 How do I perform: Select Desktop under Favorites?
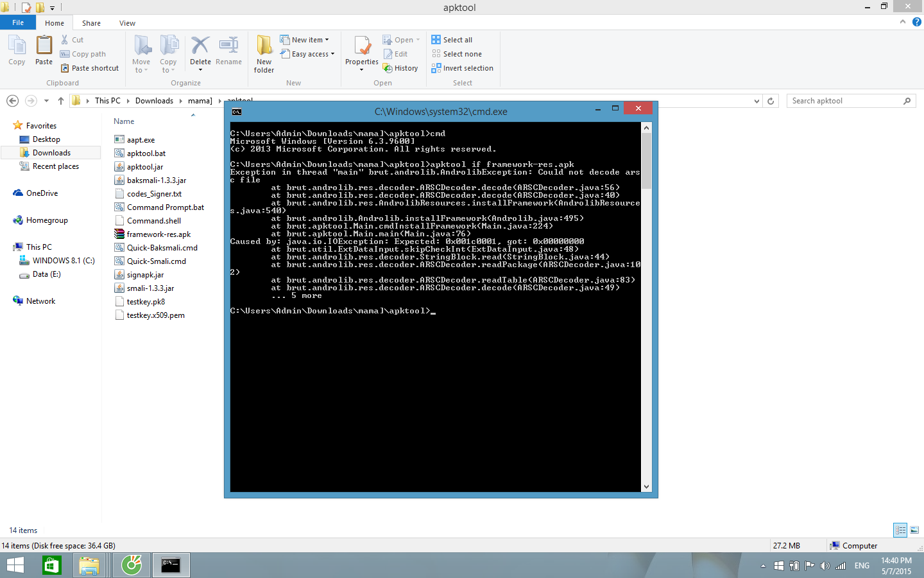tap(46, 139)
